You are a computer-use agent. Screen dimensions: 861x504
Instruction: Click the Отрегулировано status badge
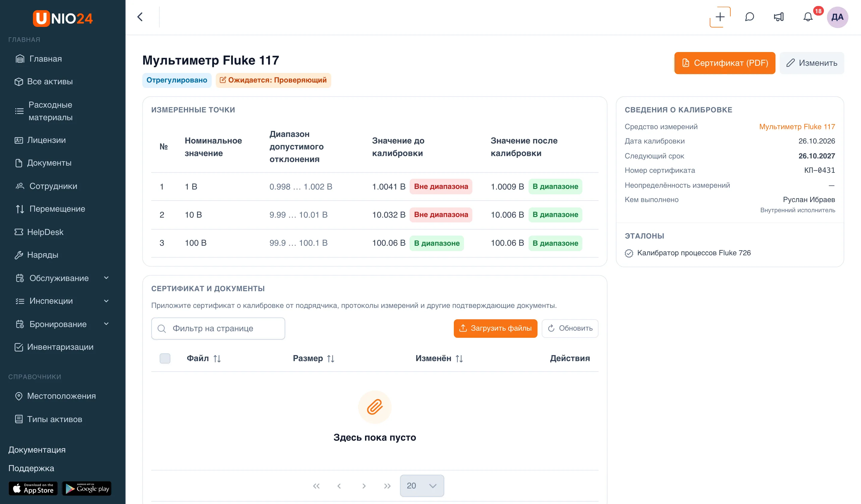pyautogui.click(x=177, y=80)
